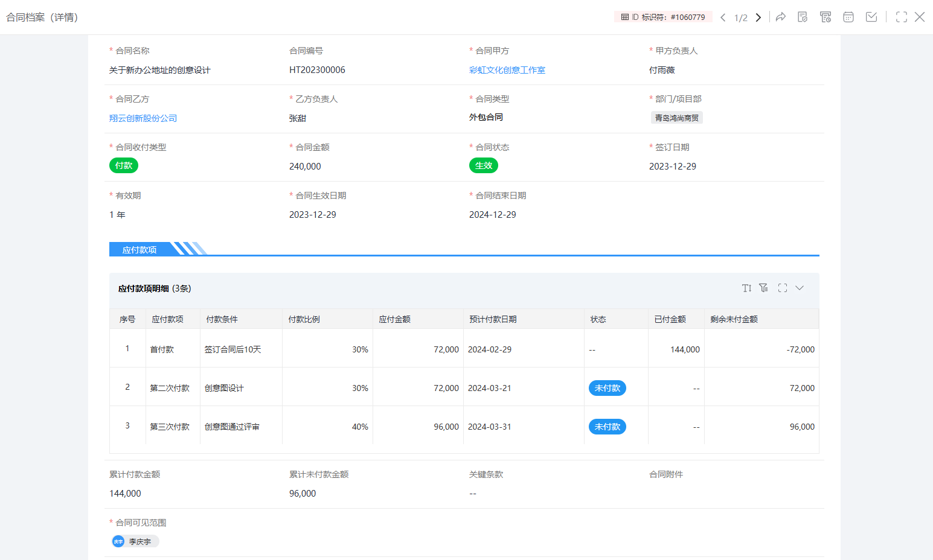Click the share arrow icon in header
The height and width of the screenshot is (560, 933).
[x=781, y=17]
